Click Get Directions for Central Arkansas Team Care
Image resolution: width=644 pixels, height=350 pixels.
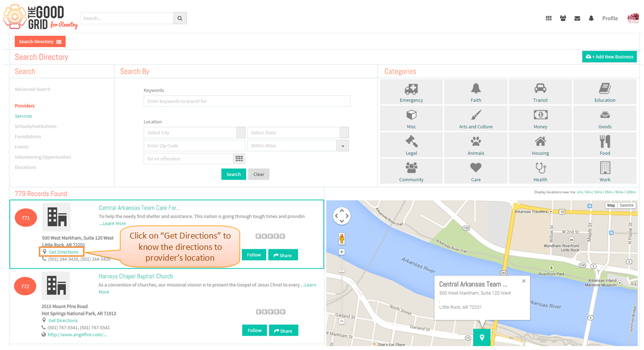[63, 252]
